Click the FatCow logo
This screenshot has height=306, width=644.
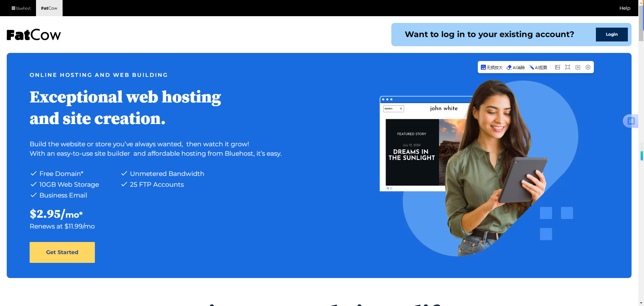[34, 35]
